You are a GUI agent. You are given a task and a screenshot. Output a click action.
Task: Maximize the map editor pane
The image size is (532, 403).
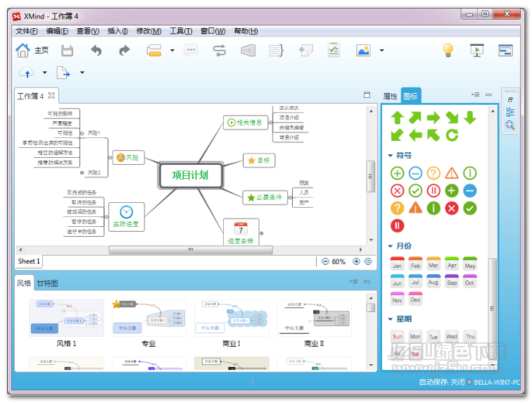pos(367,95)
